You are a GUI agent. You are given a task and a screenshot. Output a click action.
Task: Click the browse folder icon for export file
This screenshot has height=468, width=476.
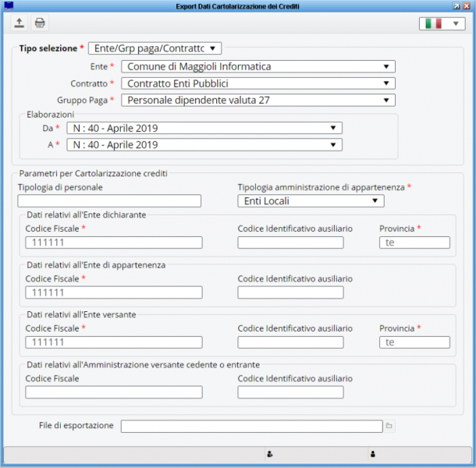click(x=389, y=426)
